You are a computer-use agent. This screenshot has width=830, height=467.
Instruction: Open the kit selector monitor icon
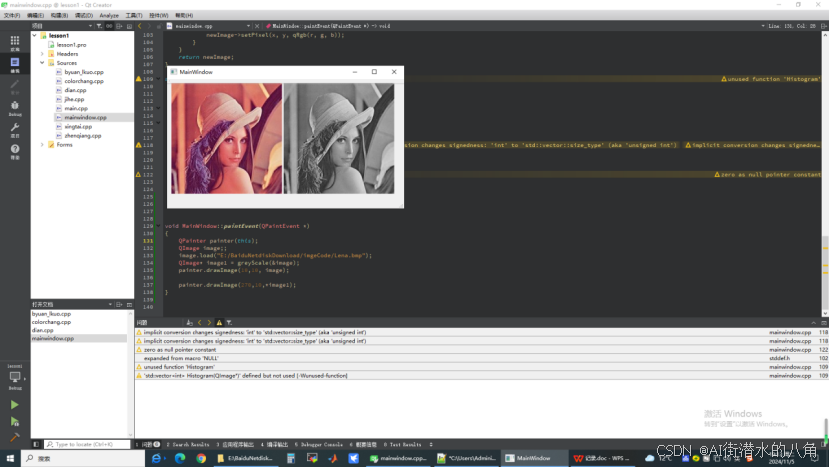coord(15,378)
